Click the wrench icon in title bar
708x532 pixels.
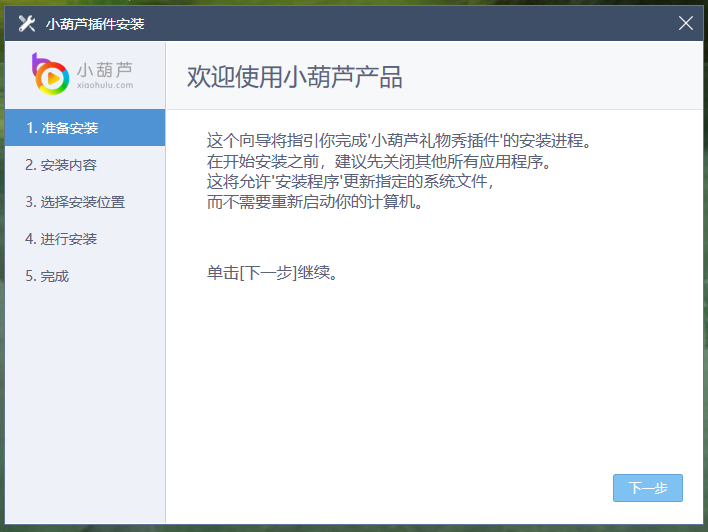27,23
